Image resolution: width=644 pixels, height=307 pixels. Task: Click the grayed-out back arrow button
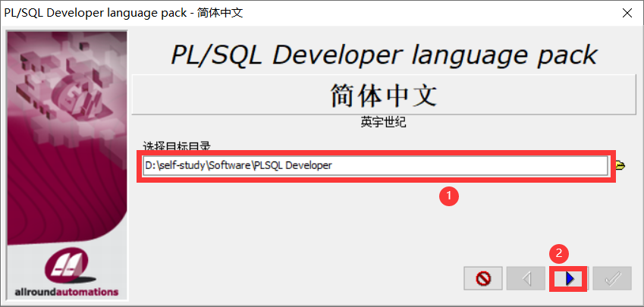pos(526,279)
